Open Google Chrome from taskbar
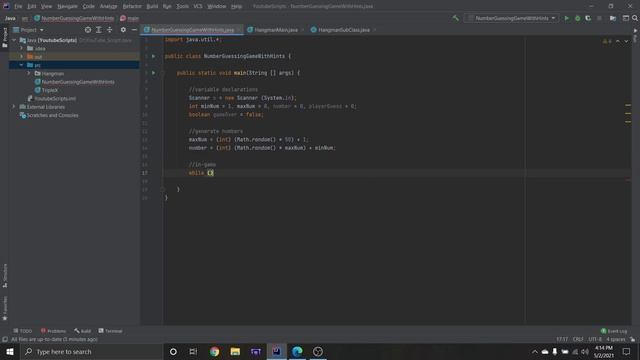 214,351
